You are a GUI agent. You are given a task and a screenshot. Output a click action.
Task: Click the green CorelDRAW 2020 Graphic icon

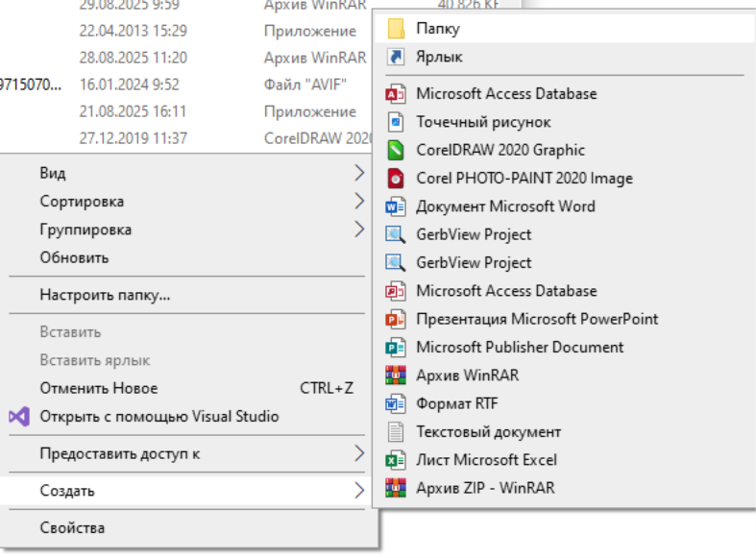(396, 150)
